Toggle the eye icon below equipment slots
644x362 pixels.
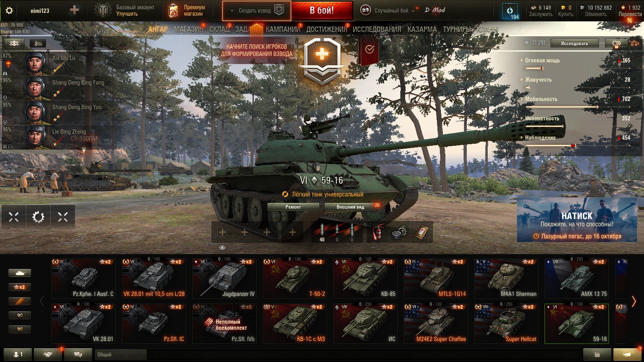(x=222, y=248)
